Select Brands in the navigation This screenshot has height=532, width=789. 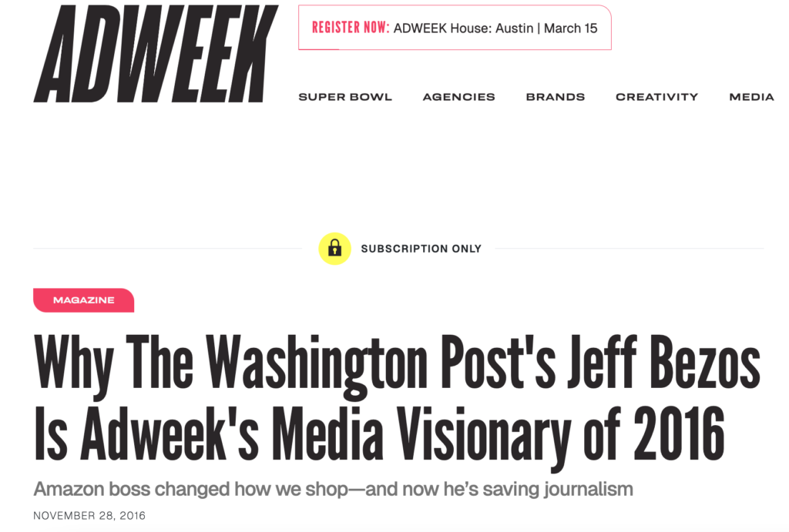click(555, 97)
